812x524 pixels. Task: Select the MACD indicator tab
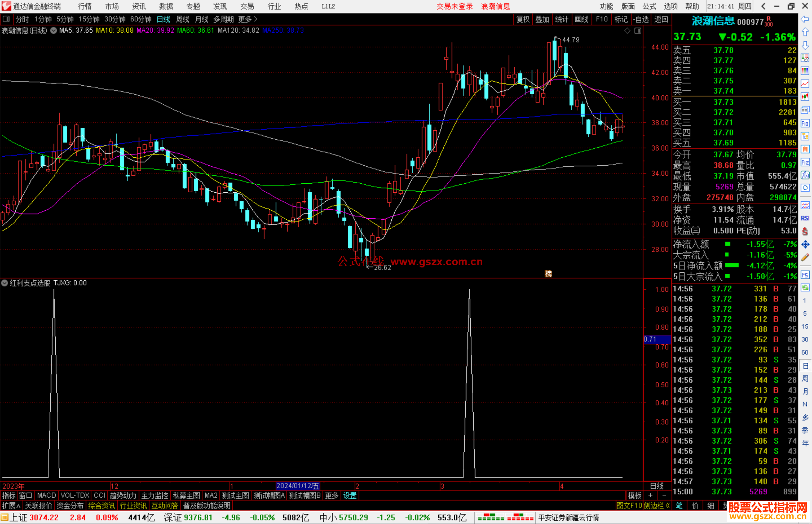(x=46, y=495)
